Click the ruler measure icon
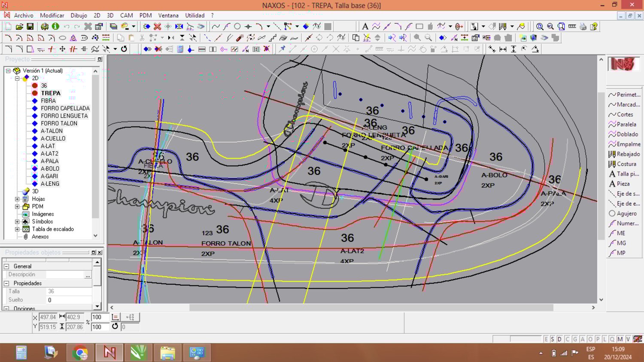 coord(572,27)
